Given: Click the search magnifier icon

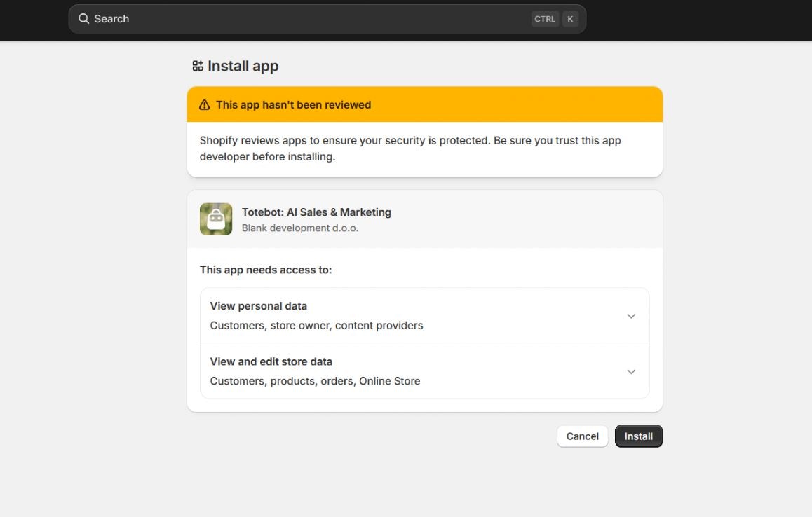Looking at the screenshot, I should (83, 19).
